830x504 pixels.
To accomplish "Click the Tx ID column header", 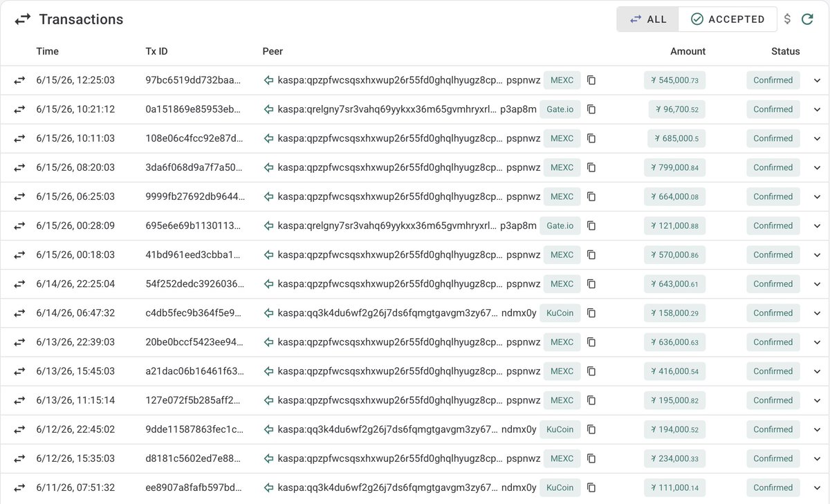I will [156, 51].
